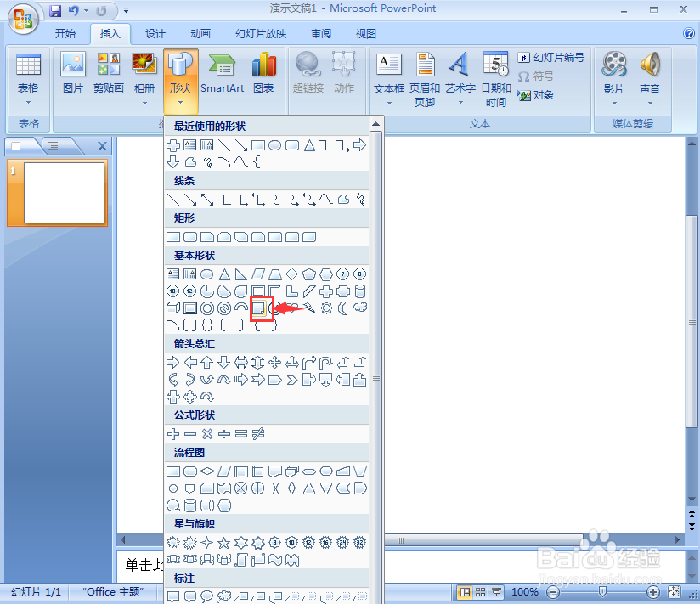Open the 审阅 Review tab
The height and width of the screenshot is (604, 700).
[321, 33]
